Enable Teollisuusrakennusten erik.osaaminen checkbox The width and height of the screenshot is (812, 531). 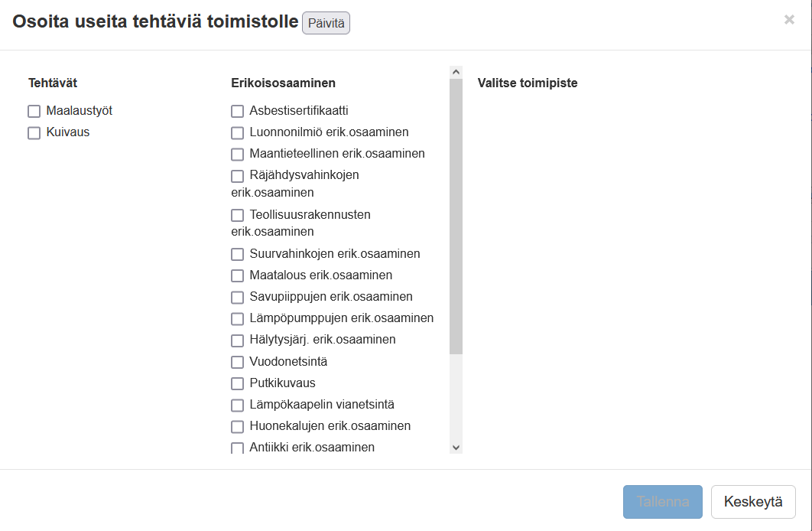[x=238, y=216]
